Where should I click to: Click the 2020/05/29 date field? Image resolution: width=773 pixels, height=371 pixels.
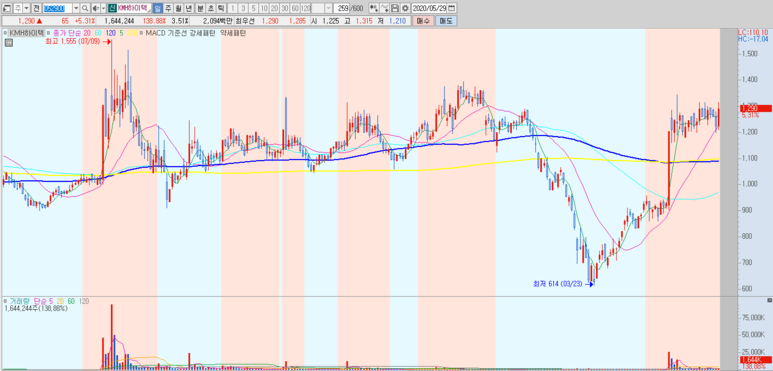(429, 8)
